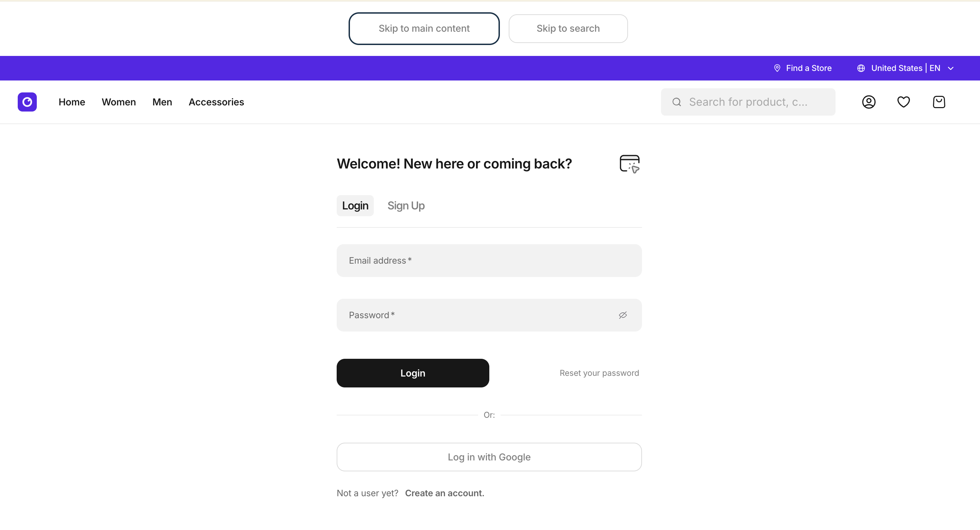Click the Find a Store pin icon
This screenshot has width=980, height=530.
click(777, 68)
